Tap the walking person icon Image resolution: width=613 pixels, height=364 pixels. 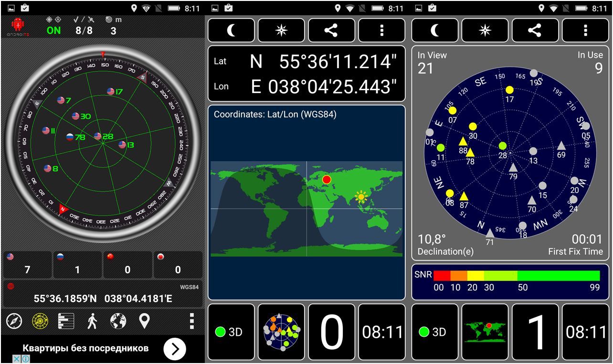click(92, 321)
